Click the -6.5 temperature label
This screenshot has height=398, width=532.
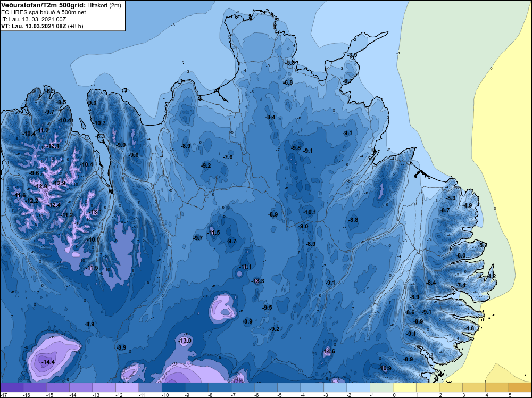pos(49,91)
